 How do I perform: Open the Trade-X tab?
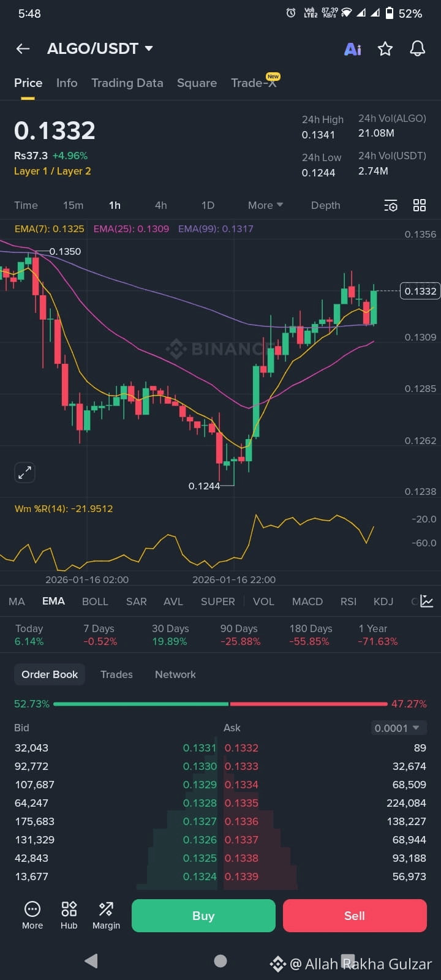254,83
